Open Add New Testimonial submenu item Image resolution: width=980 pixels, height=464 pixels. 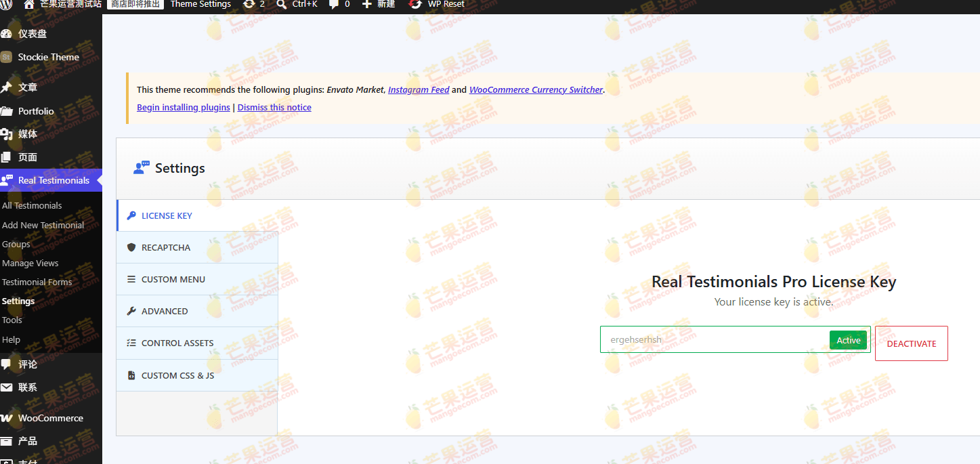43,225
